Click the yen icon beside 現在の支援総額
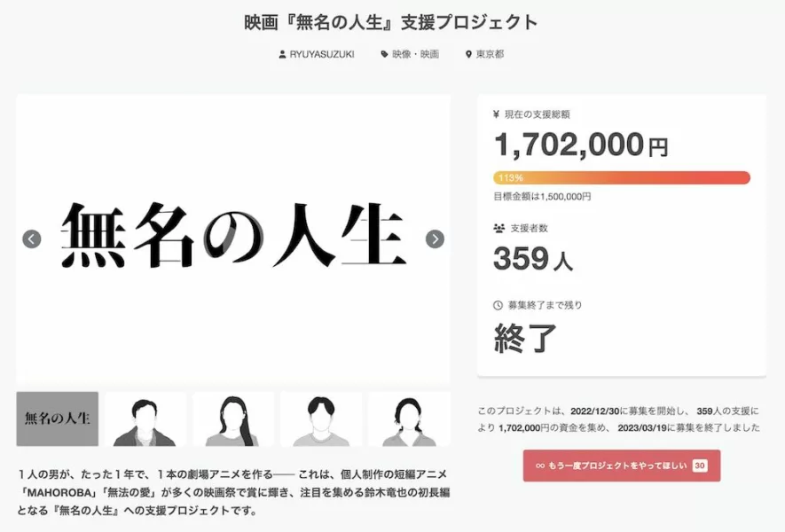The image size is (785, 532). (497, 114)
